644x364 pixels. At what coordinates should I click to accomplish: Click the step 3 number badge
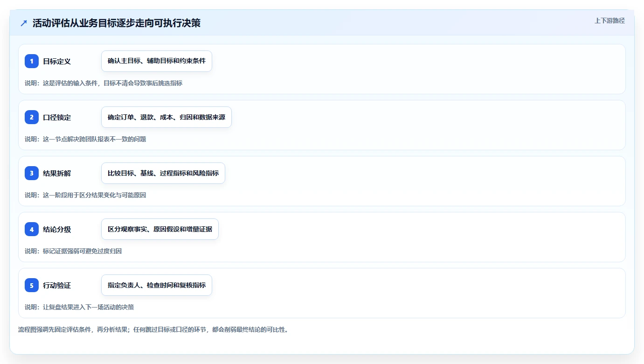point(32,173)
